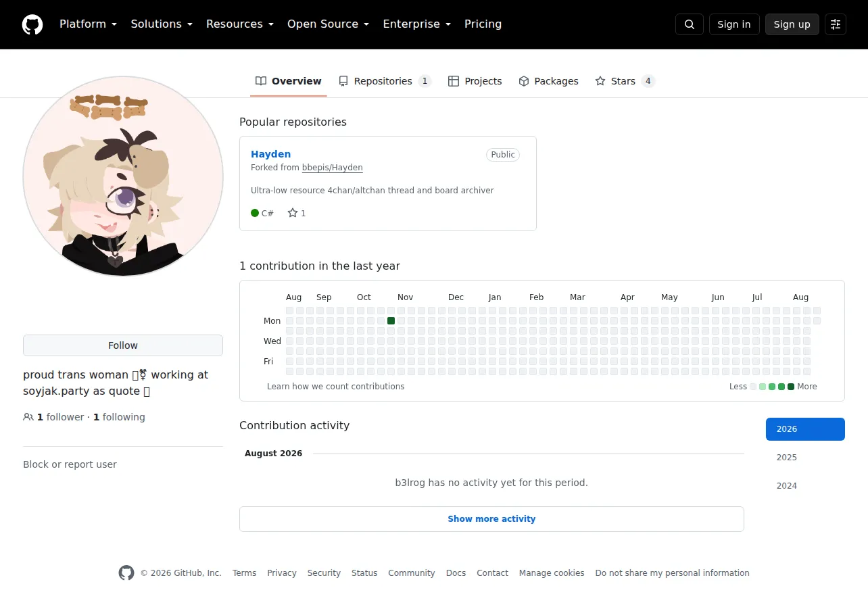Screen dimensions: 868x609
Task: Click the Sign up button
Action: 792,24
